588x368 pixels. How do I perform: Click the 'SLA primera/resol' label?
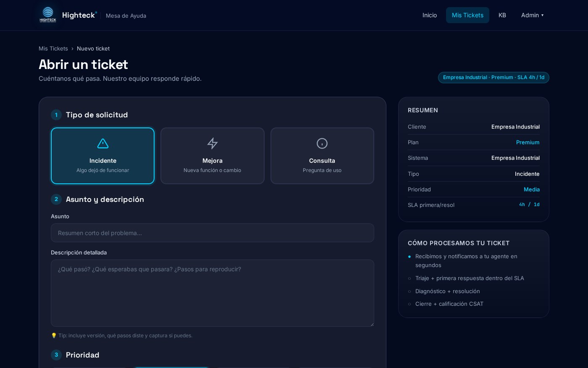(x=431, y=205)
